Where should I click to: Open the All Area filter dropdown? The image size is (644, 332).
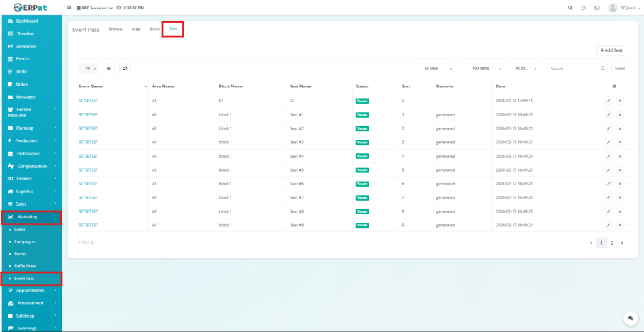tap(433, 69)
